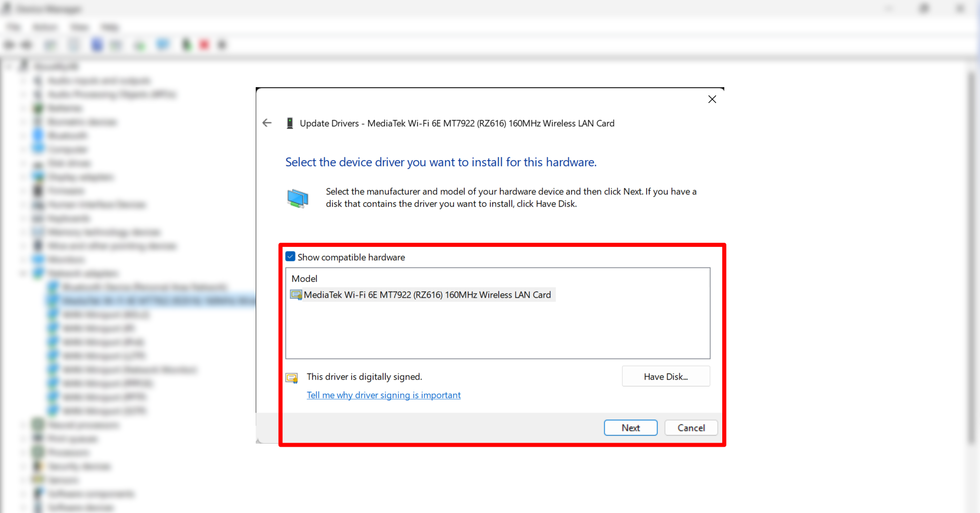Click the driver signing importance link
Image resolution: width=980 pixels, height=513 pixels.
click(x=383, y=395)
